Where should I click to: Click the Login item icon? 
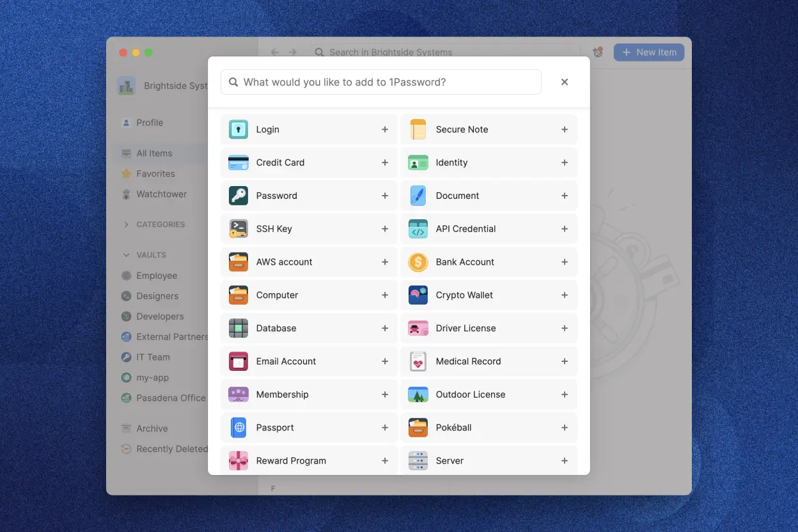(239, 129)
